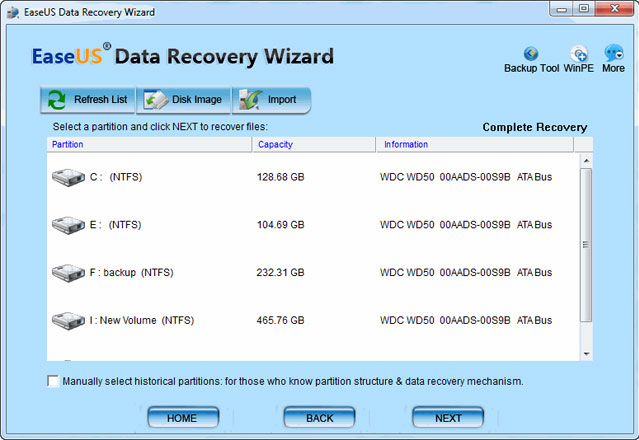Open the WinPE tool icon
639x440 pixels.
click(x=579, y=53)
